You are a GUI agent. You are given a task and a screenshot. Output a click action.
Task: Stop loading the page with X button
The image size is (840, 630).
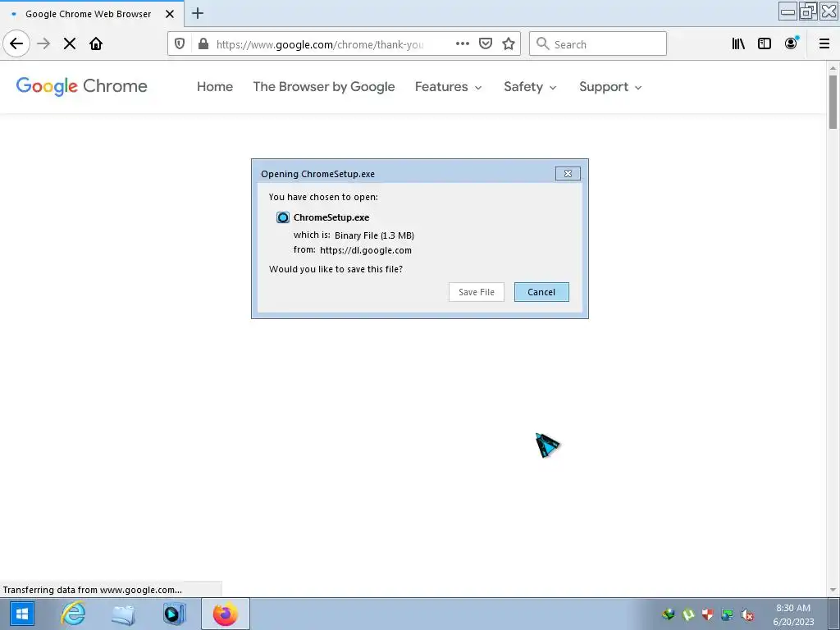(x=70, y=43)
